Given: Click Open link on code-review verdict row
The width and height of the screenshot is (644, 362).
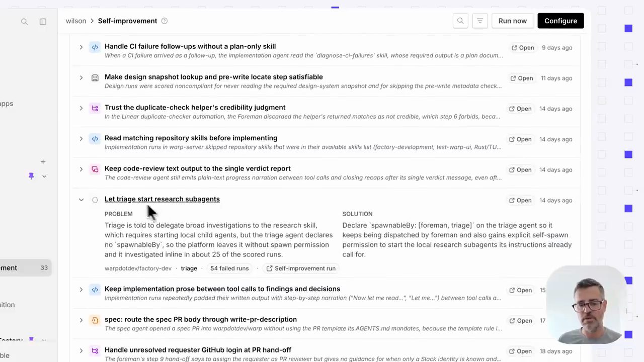Looking at the screenshot, I should point(520,170).
